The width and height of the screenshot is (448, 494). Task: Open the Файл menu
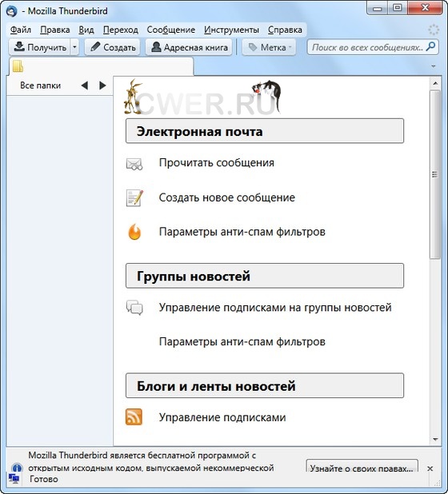21,30
